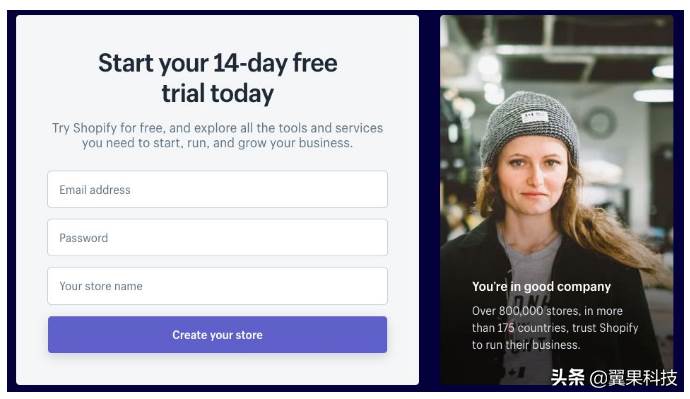This screenshot has width=690, height=399.
Task: Click the Email address input field
Action: click(217, 189)
